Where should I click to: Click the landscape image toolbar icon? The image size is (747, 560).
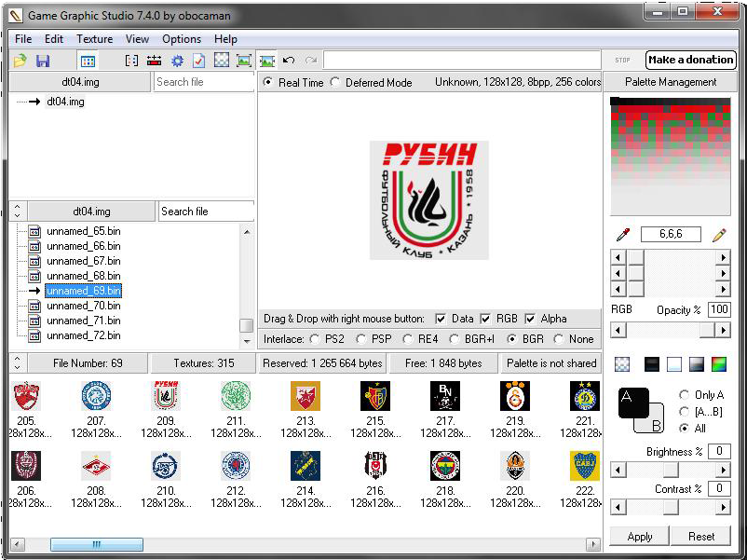267,61
